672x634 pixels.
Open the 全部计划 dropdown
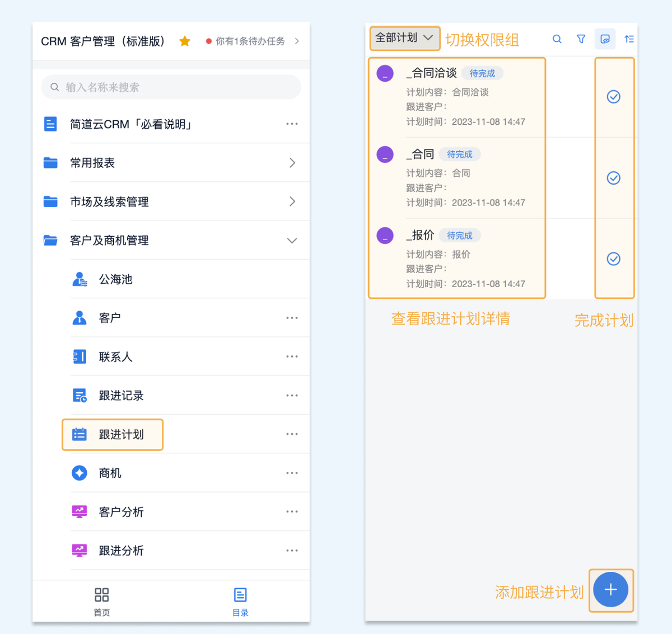(405, 38)
